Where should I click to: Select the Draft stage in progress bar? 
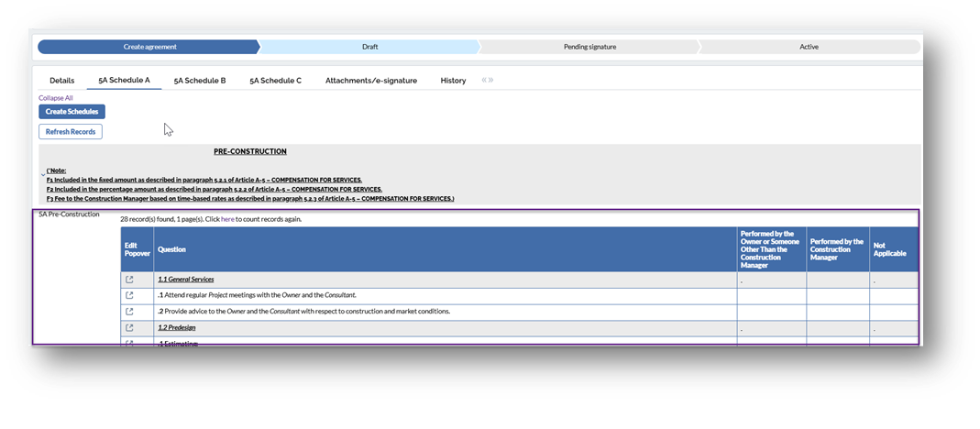(369, 47)
